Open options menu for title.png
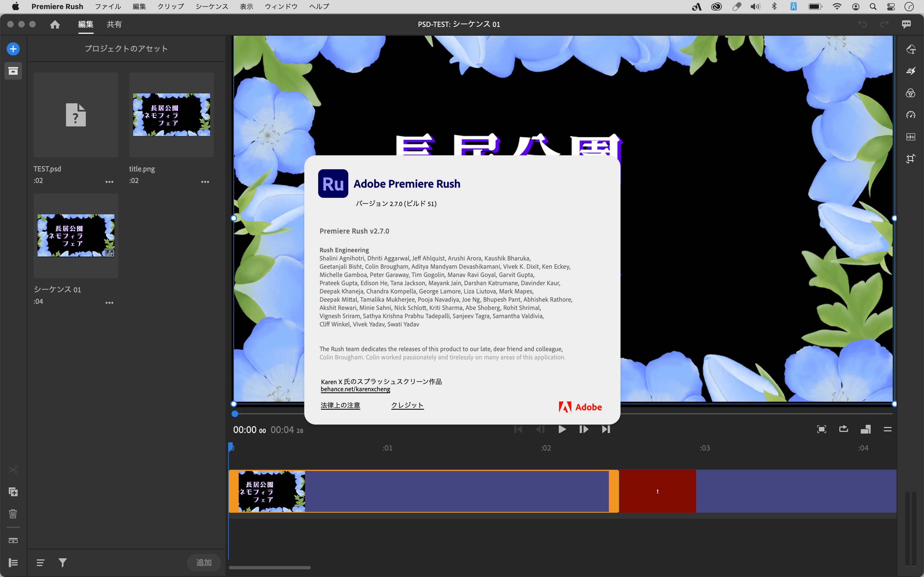 [x=205, y=182]
